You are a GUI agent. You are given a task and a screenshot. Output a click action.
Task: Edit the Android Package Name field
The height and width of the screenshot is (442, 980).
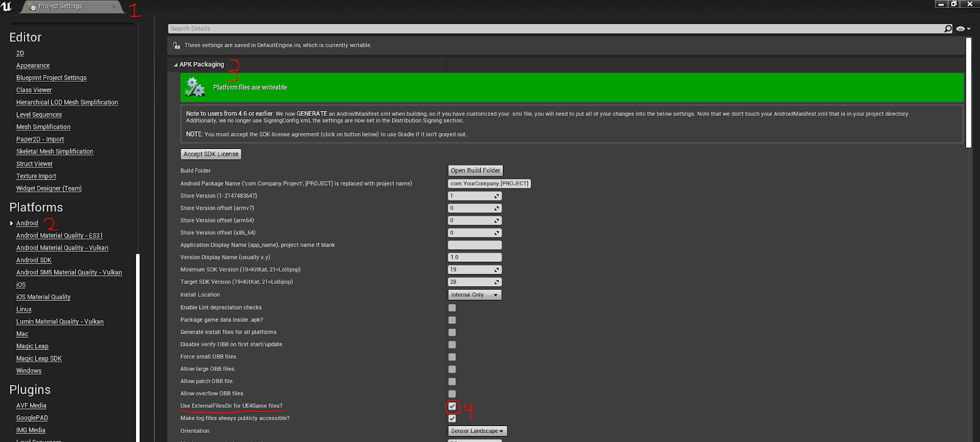click(x=489, y=183)
